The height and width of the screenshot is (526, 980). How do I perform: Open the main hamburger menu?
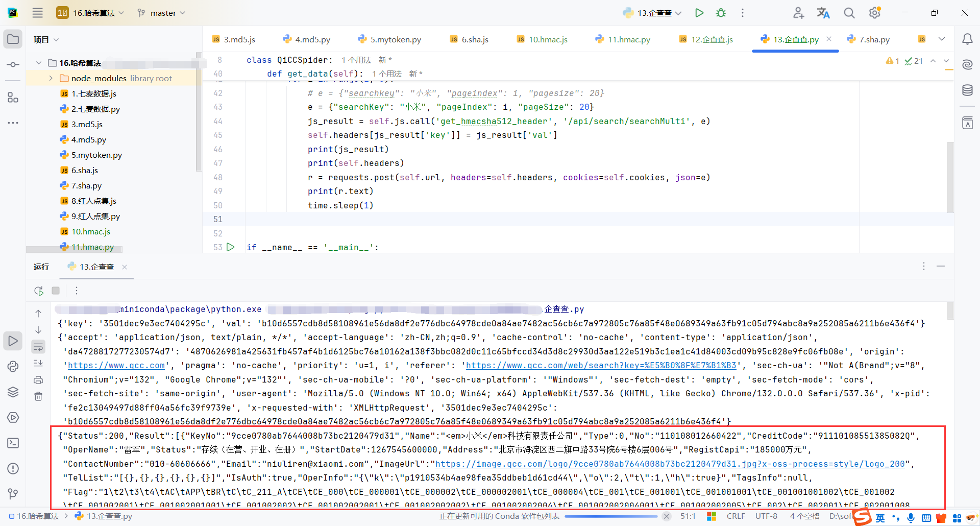point(38,13)
